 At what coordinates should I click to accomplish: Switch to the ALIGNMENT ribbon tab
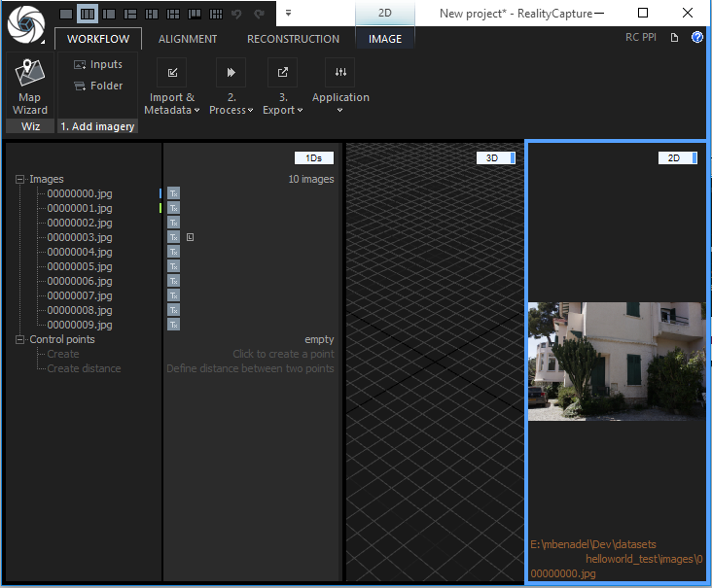pyautogui.click(x=188, y=39)
